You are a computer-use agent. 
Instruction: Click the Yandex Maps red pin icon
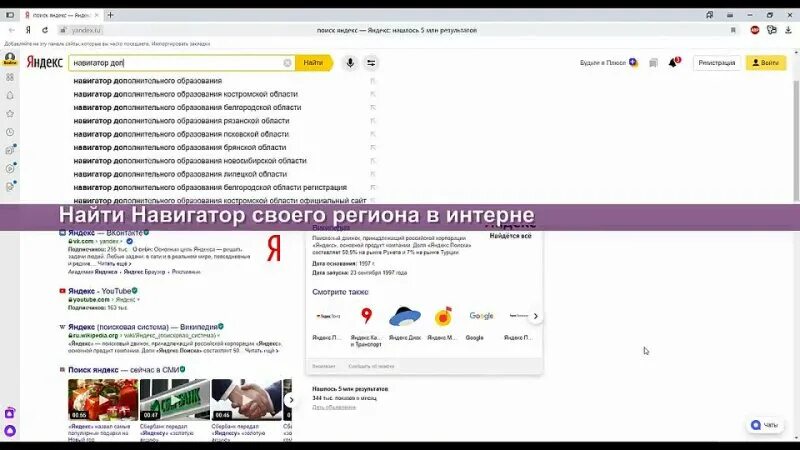pyautogui.click(x=366, y=316)
